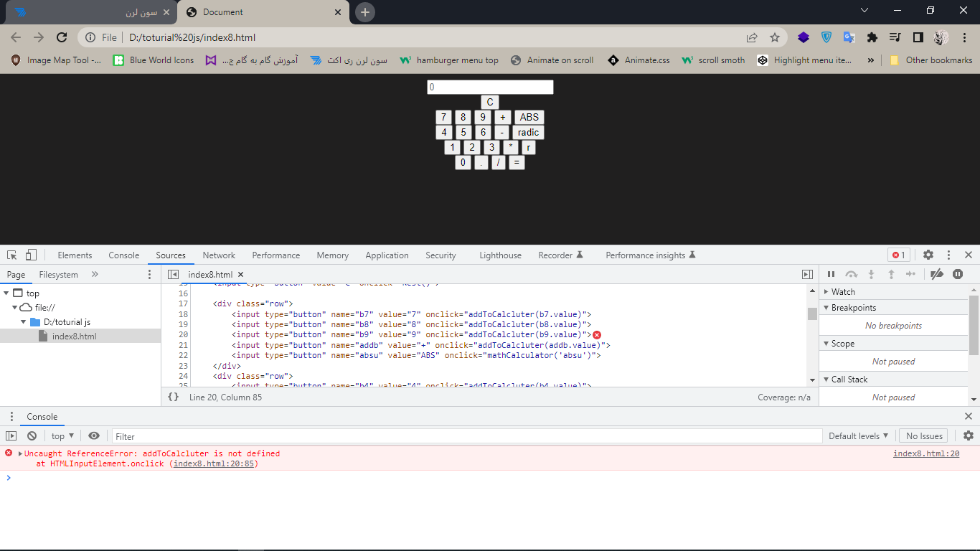980x551 pixels.
Task: Toggle pause on exceptions icon
Action: click(x=958, y=274)
